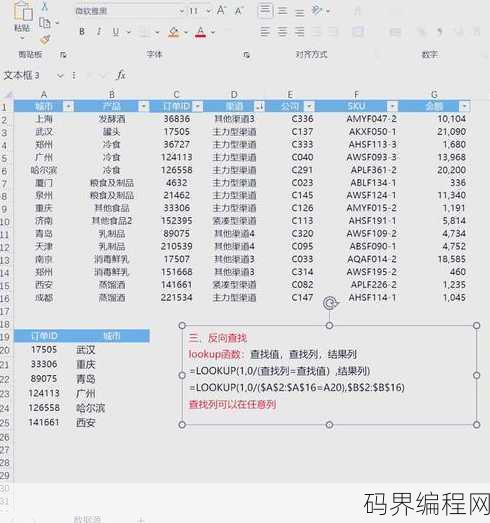Select middle vertical alignment

[x=282, y=11]
